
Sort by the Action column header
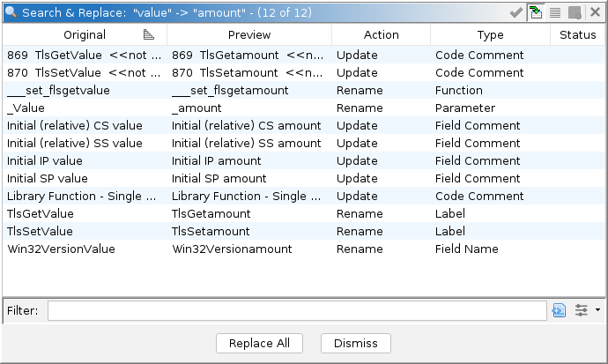[x=381, y=35]
